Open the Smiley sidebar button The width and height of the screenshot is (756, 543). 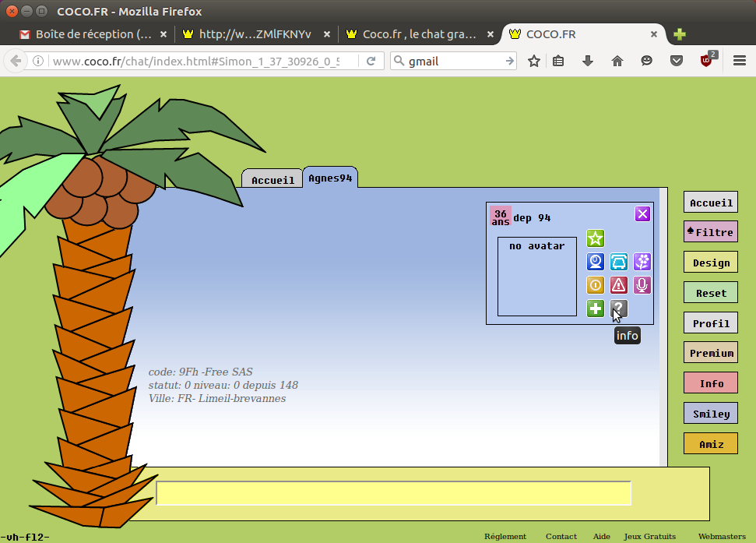[x=711, y=413]
